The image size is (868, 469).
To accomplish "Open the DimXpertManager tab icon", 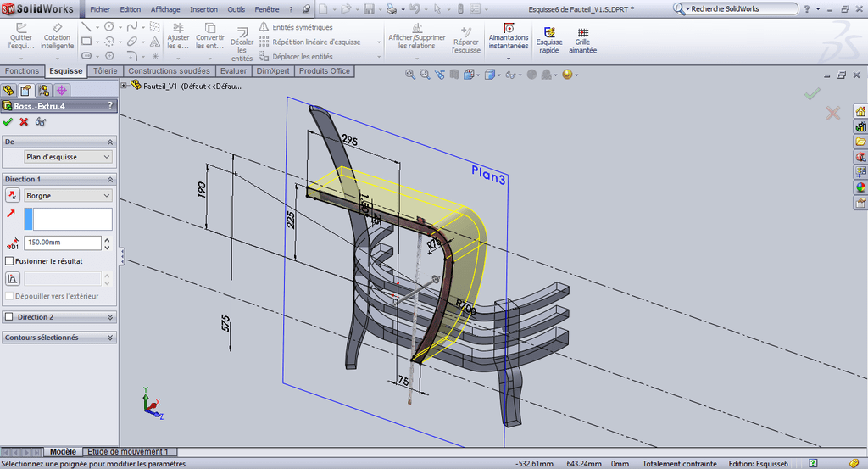I will coord(61,90).
